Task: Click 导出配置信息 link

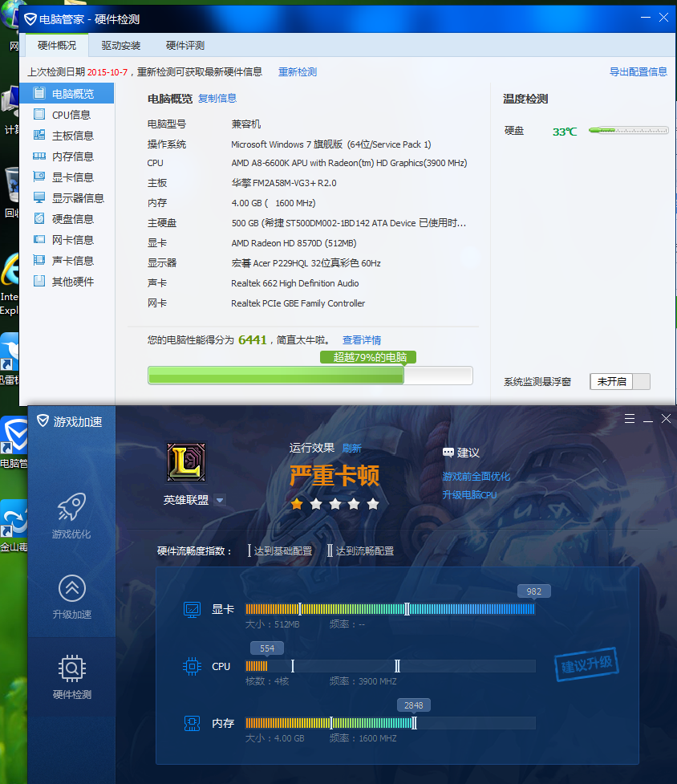Action: coord(638,71)
